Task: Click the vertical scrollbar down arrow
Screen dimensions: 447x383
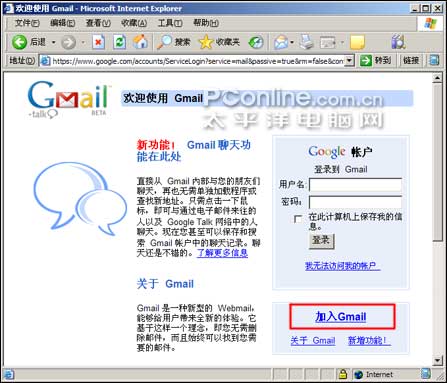Action: tap(437, 360)
